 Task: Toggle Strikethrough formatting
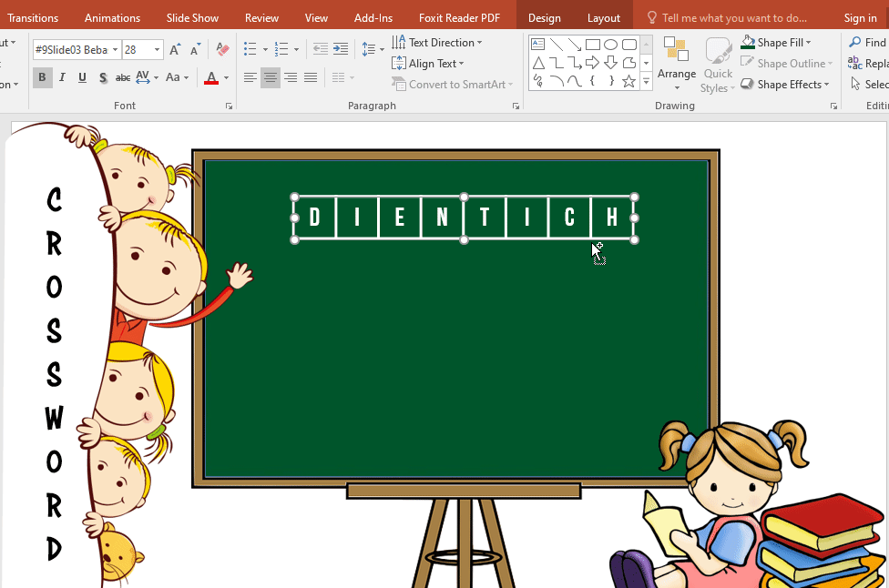[122, 77]
